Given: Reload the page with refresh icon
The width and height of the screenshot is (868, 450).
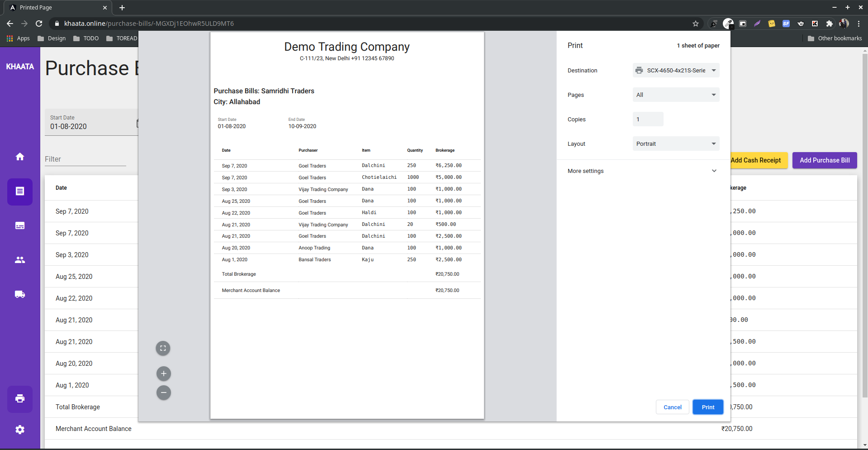Looking at the screenshot, I should [39, 24].
